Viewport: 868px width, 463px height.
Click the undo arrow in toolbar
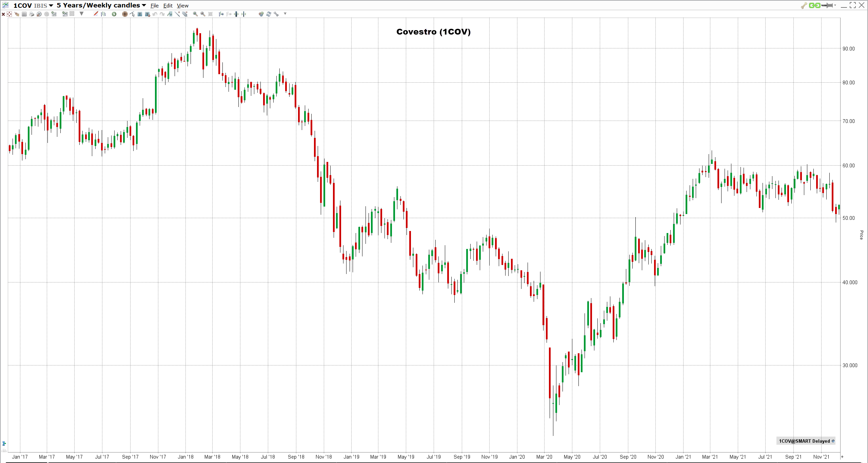(x=155, y=14)
